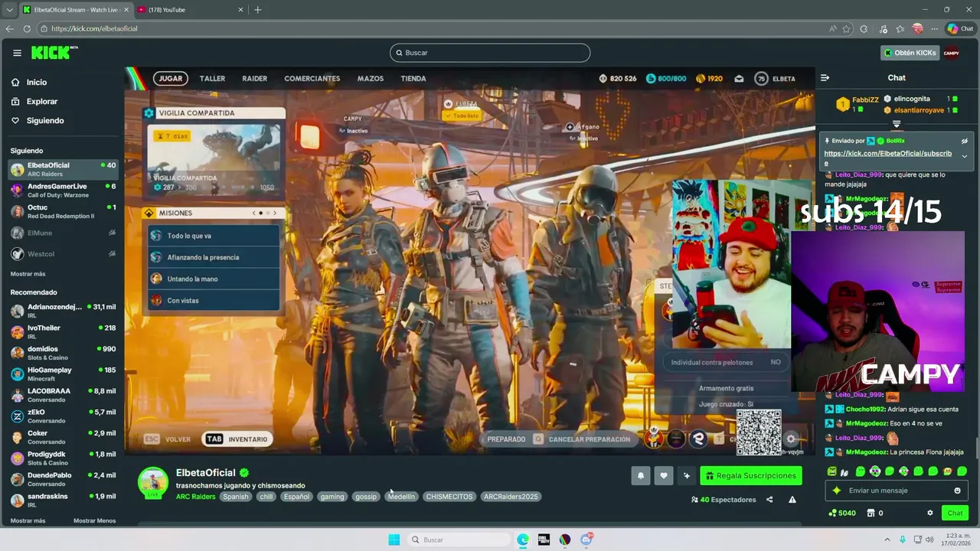The width and height of the screenshot is (980, 551).
Task: Click the first green emote in chat
Action: [832, 471]
